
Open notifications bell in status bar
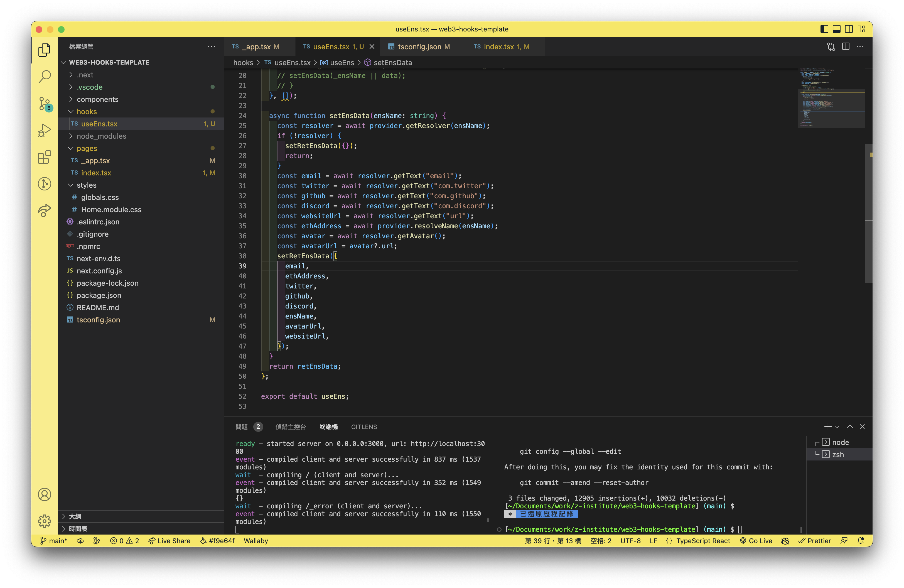click(861, 540)
